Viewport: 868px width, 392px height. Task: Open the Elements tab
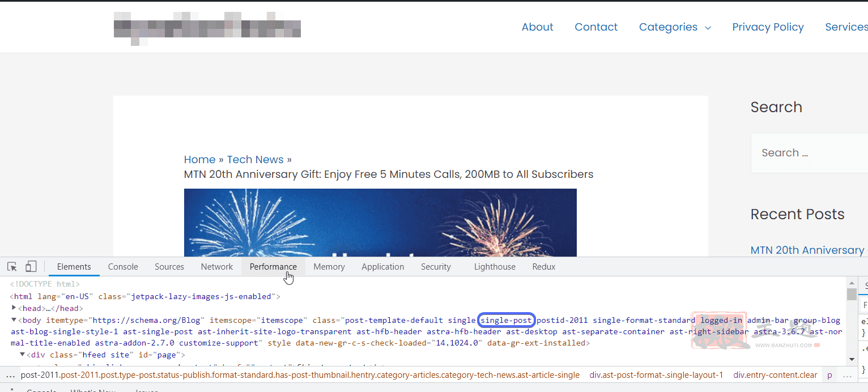[x=74, y=267]
